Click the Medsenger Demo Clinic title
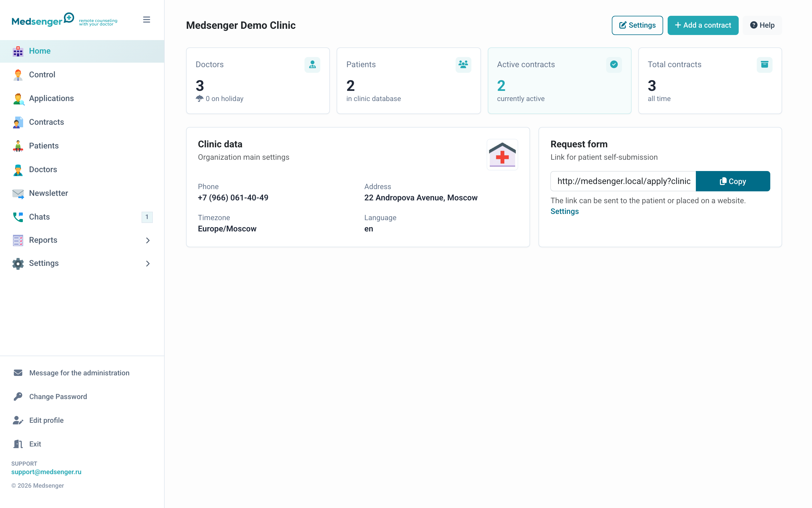 (240, 25)
